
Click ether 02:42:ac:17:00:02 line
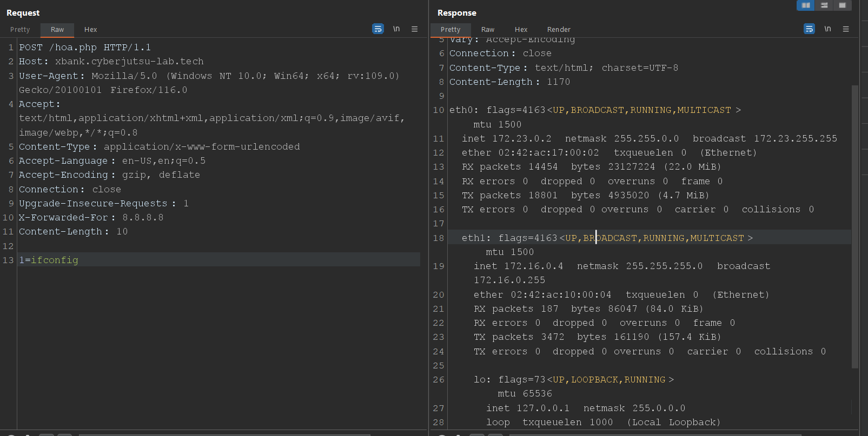[609, 152]
